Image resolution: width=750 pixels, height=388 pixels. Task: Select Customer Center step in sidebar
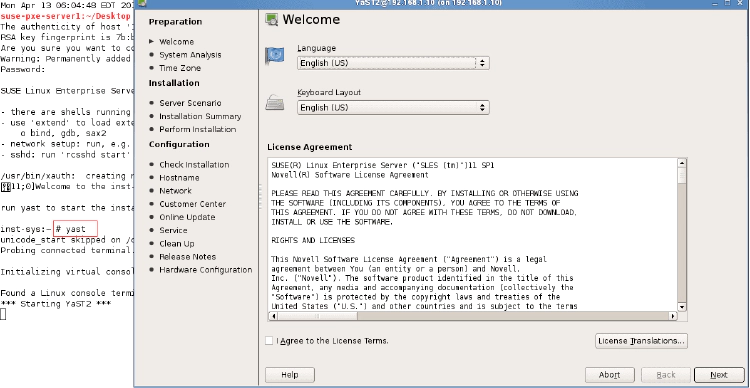click(192, 204)
